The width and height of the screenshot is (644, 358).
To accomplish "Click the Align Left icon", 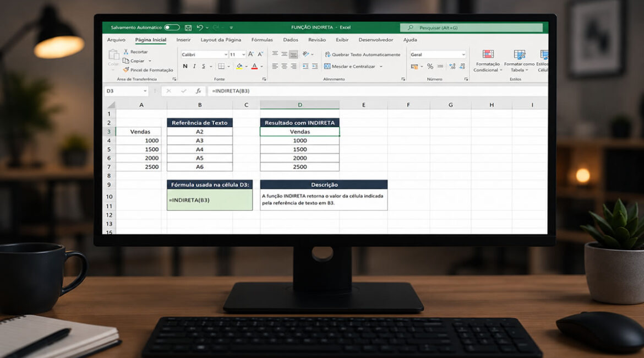I will click(275, 66).
